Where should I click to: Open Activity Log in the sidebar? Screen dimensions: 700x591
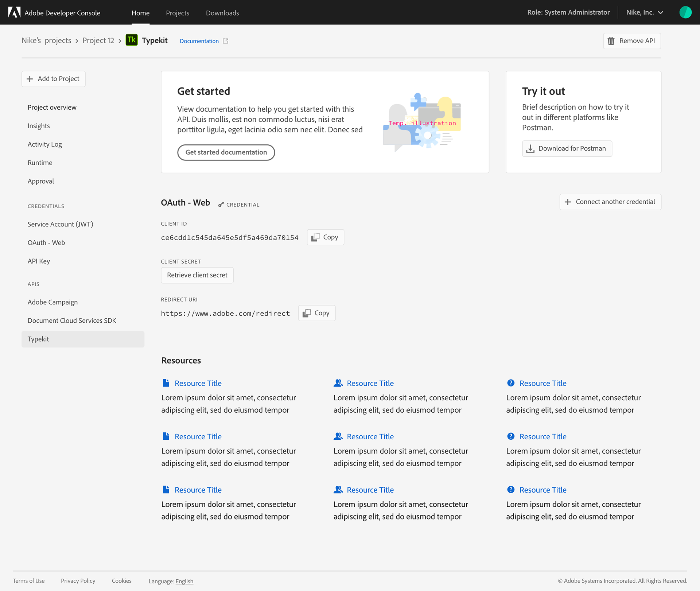pyautogui.click(x=44, y=144)
